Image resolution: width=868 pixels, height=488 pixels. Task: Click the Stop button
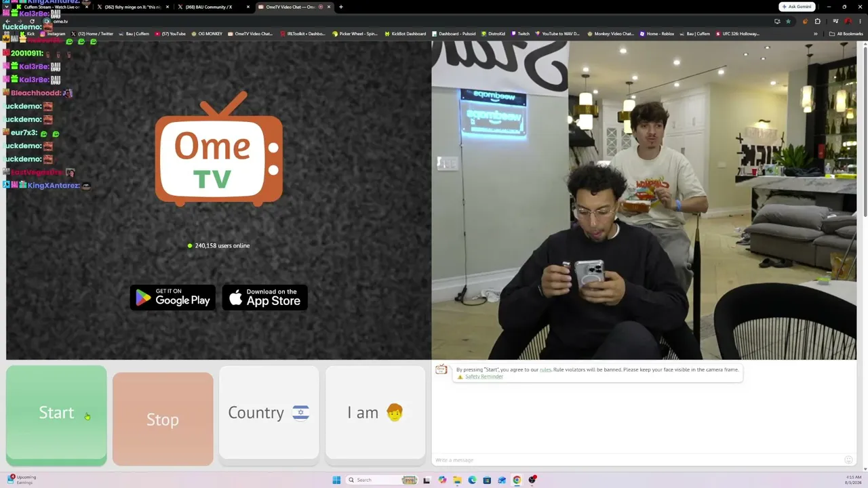[163, 419]
